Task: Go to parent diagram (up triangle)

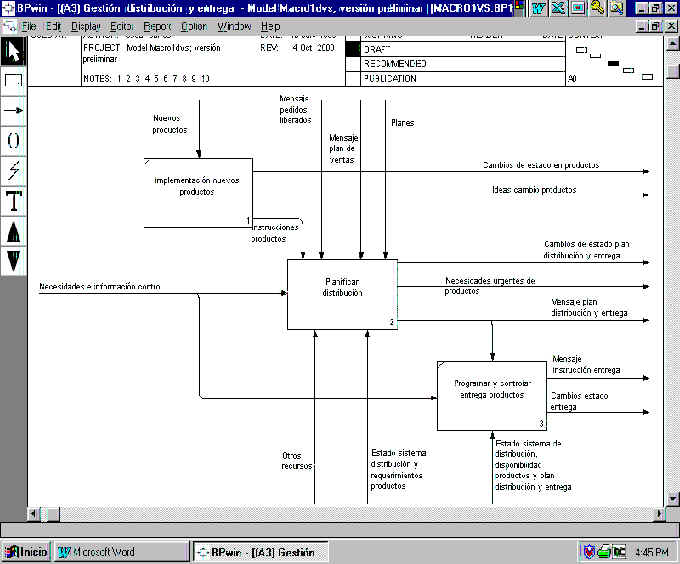Action: (x=13, y=232)
